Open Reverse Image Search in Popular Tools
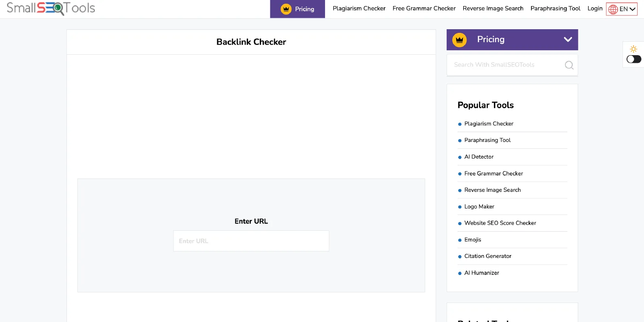This screenshot has height=322, width=644. point(492,190)
